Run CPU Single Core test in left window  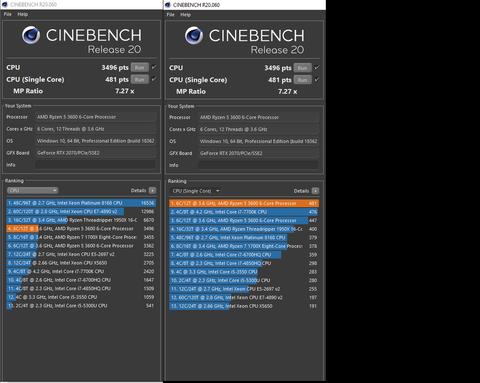(140, 79)
